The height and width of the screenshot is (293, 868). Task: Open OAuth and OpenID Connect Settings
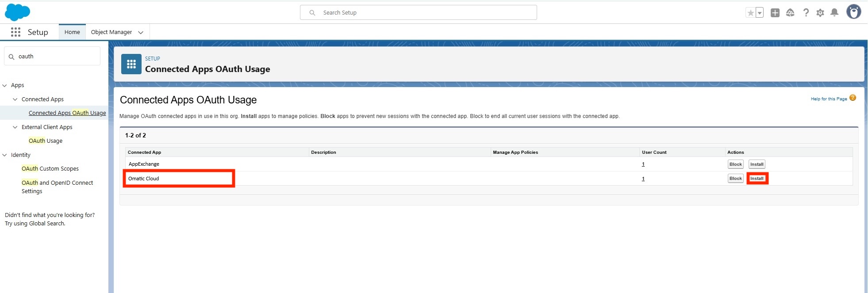tap(57, 187)
